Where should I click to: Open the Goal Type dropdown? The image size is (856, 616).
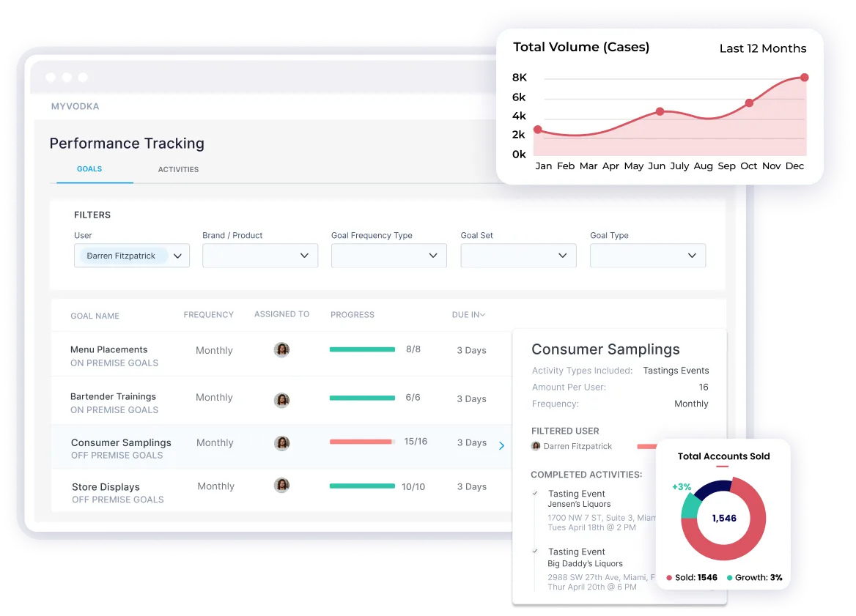pos(647,256)
